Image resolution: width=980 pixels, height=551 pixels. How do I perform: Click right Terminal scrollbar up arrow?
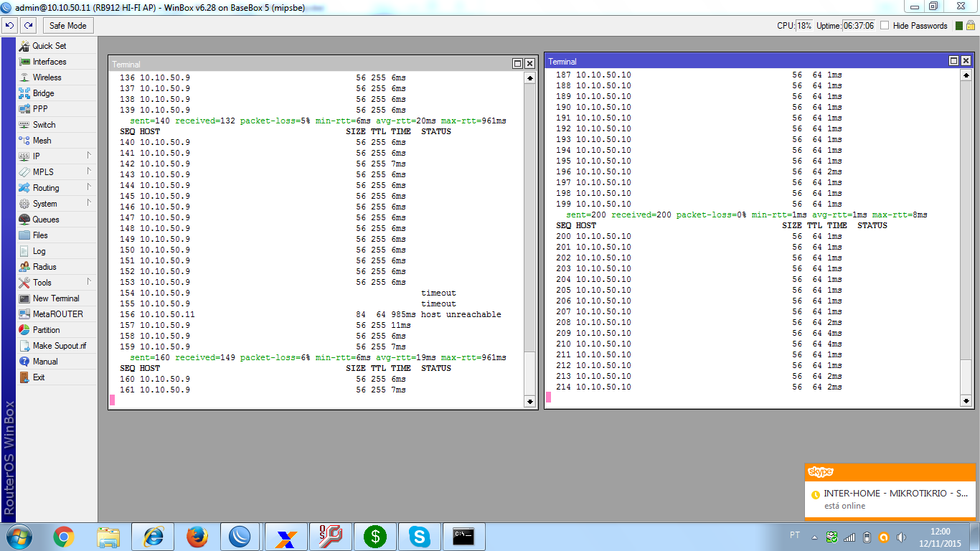coord(966,75)
